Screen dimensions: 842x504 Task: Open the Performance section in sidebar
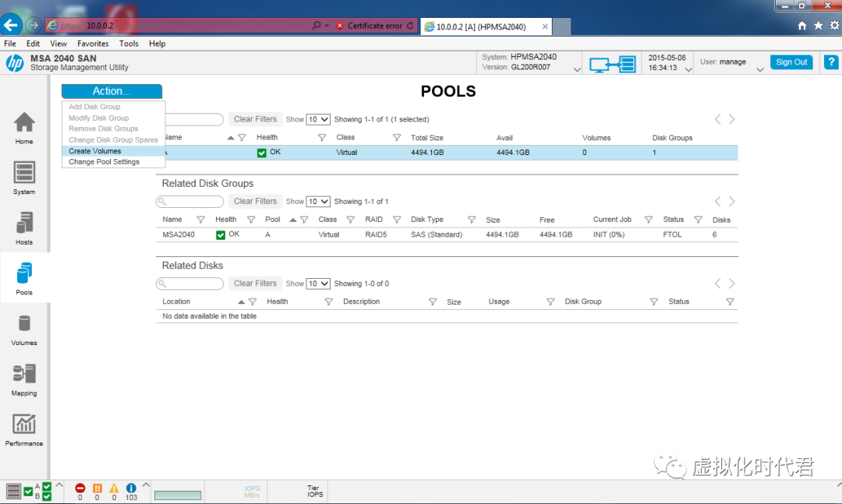[x=24, y=430]
